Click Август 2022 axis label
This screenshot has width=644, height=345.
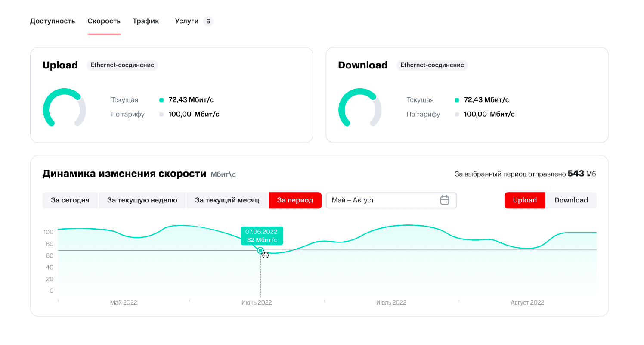527,303
